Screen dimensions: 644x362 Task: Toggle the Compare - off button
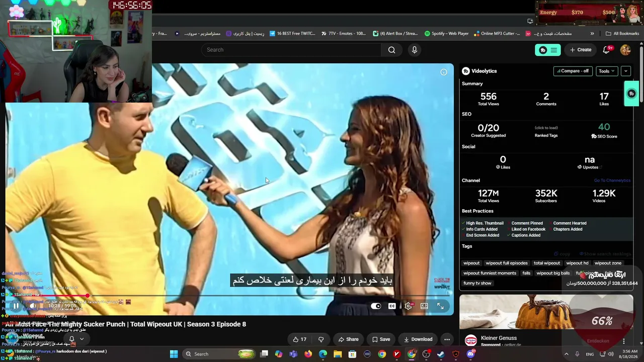(x=573, y=71)
